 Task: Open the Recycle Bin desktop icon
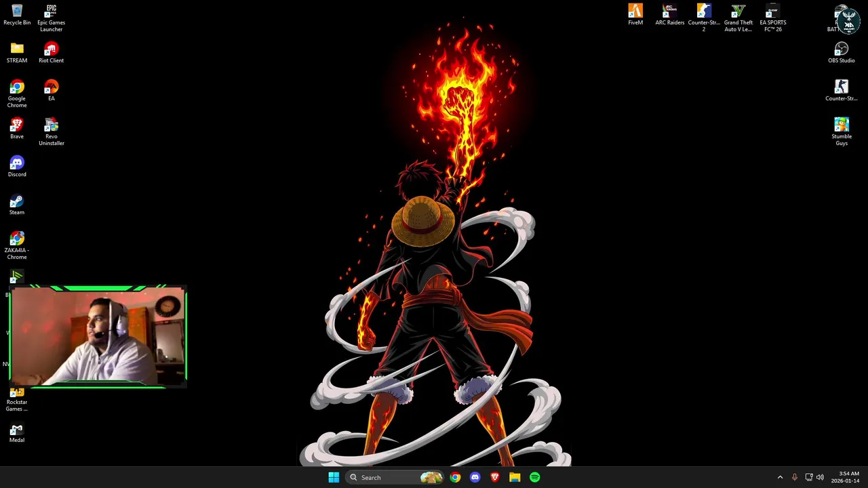point(17,15)
